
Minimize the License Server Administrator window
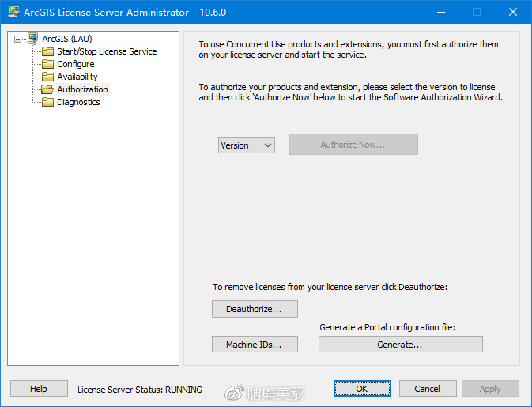(441, 12)
